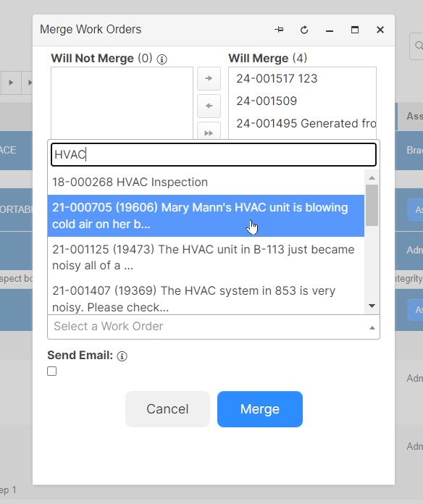Maximize the Merge Work Orders window

pyautogui.click(x=355, y=30)
